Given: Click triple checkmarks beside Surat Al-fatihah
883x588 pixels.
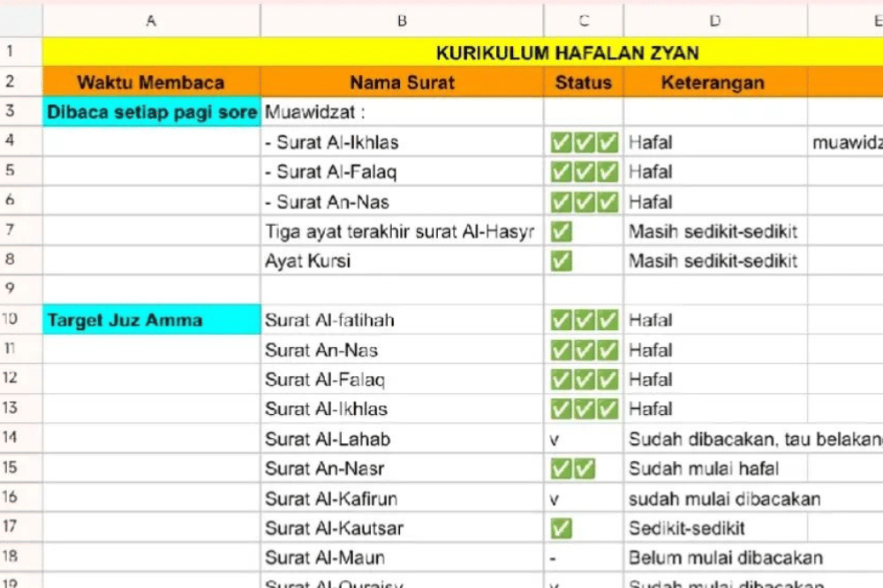Looking at the screenshot, I should 583,320.
